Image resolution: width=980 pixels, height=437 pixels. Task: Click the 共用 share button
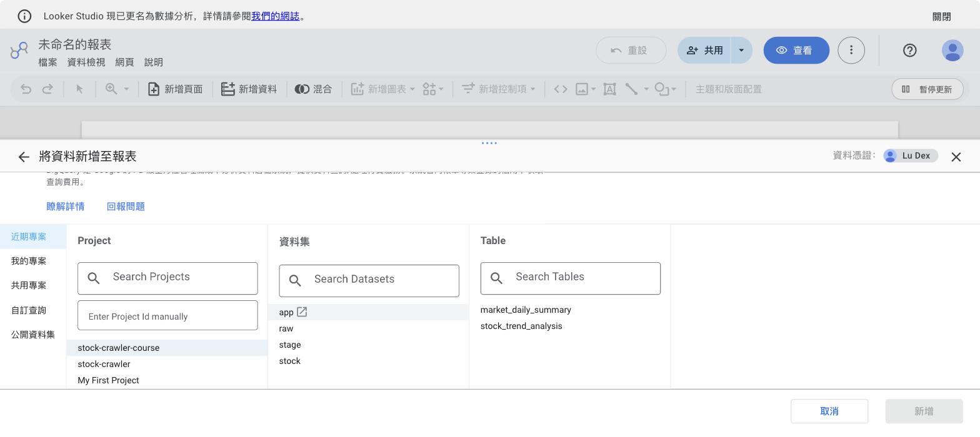click(x=704, y=51)
